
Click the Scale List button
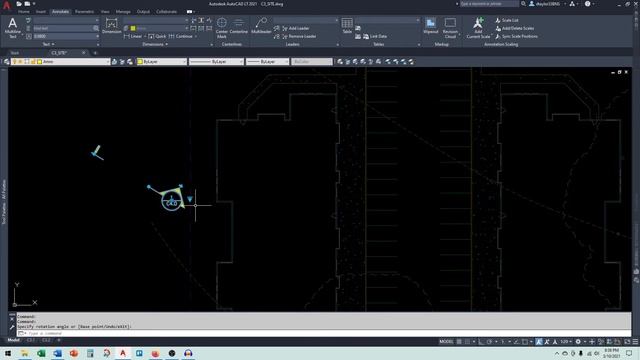[x=507, y=20]
